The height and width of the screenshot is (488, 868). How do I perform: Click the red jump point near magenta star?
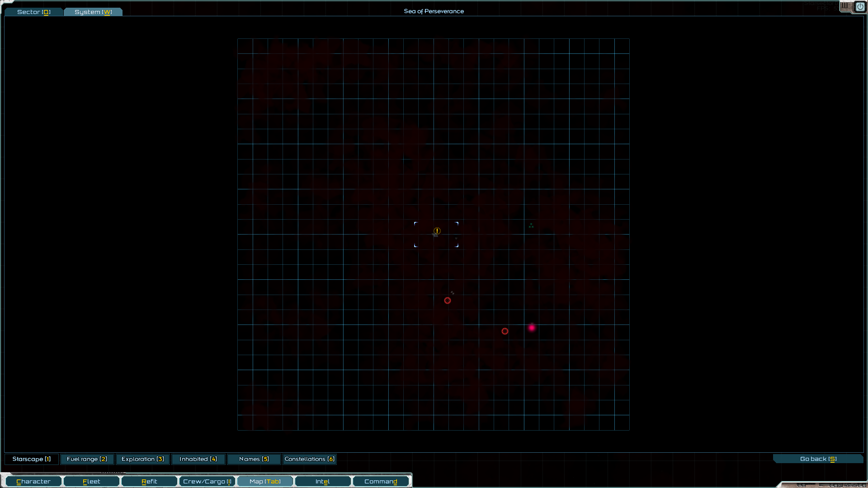coord(505,331)
